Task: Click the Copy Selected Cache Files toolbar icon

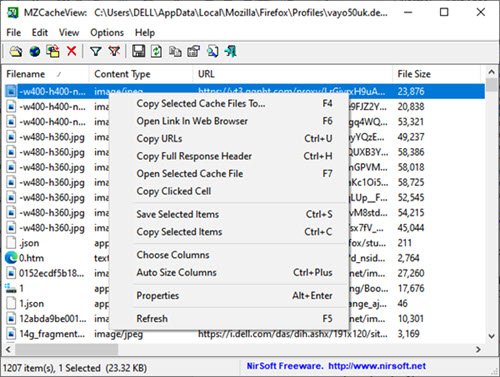Action: coord(53,52)
